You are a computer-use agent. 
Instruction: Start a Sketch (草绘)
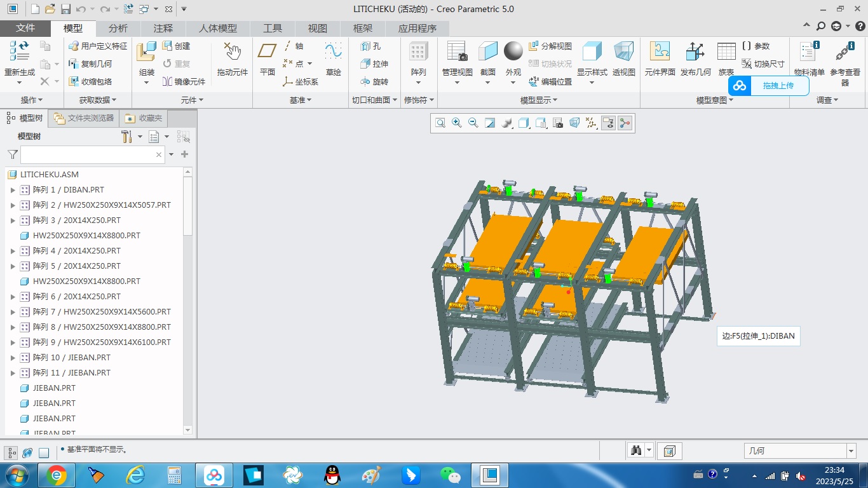point(334,60)
